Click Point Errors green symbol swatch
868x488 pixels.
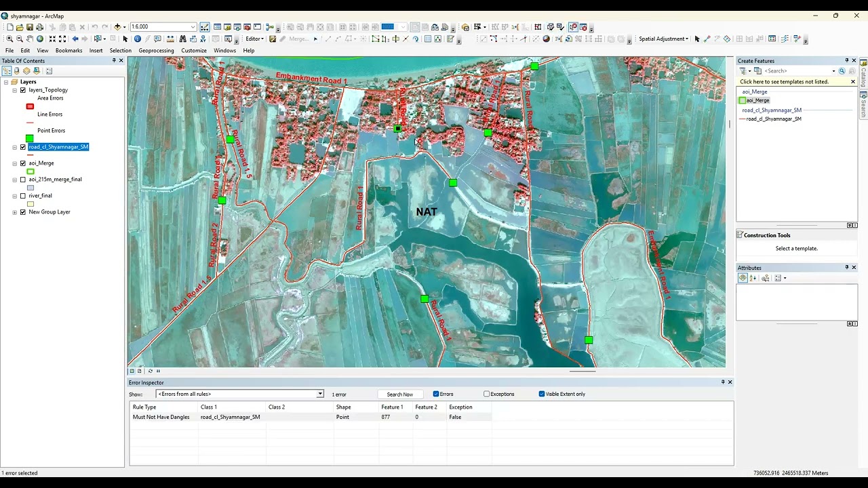[30, 138]
